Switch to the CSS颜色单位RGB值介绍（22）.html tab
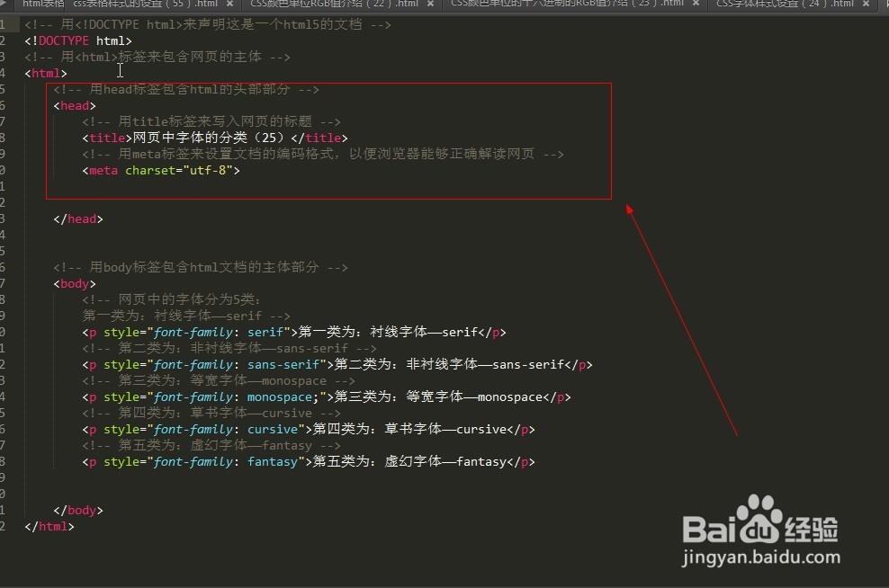This screenshot has height=588, width=889. pos(333,4)
